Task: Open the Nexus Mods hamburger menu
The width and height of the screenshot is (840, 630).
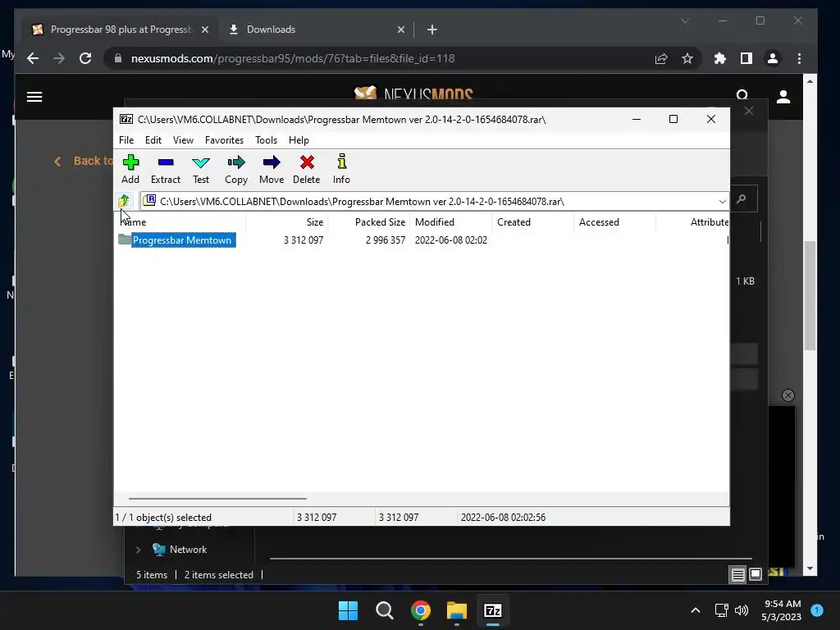Action: [x=34, y=97]
